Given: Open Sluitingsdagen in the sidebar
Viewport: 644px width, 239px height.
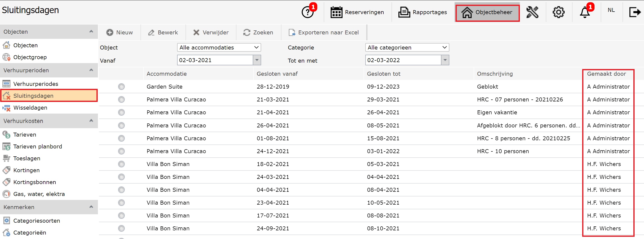Looking at the screenshot, I should 49,96.
